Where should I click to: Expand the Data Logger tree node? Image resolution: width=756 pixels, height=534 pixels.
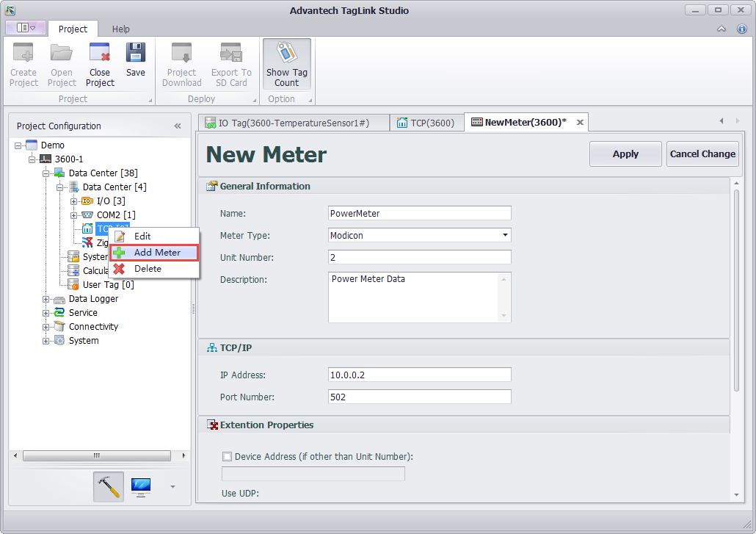pos(46,299)
